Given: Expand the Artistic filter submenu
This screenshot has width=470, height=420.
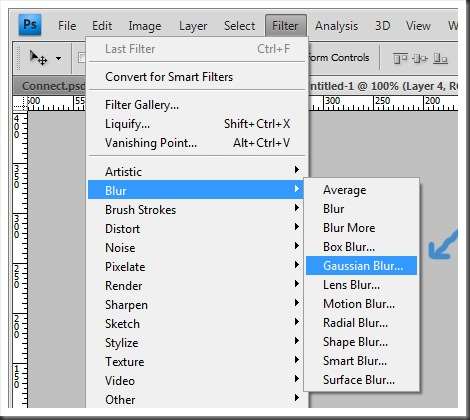Looking at the screenshot, I should [x=197, y=172].
